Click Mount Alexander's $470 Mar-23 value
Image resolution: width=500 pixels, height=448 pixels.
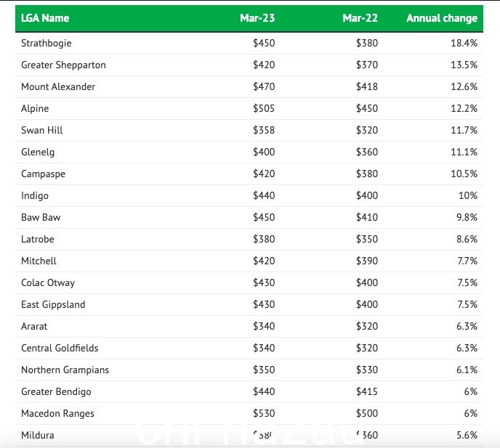point(264,86)
